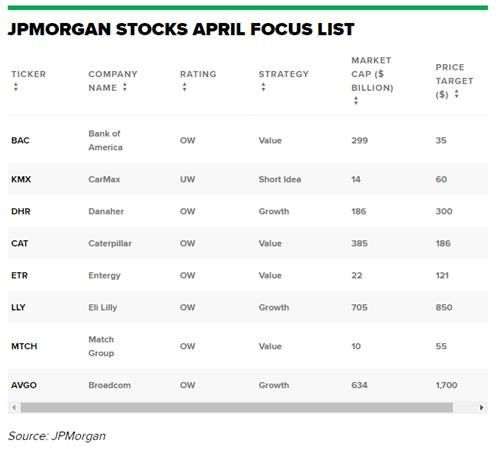Click the horizontal scrollbar thumb
The width and height of the screenshot is (500, 449).
click(237, 407)
